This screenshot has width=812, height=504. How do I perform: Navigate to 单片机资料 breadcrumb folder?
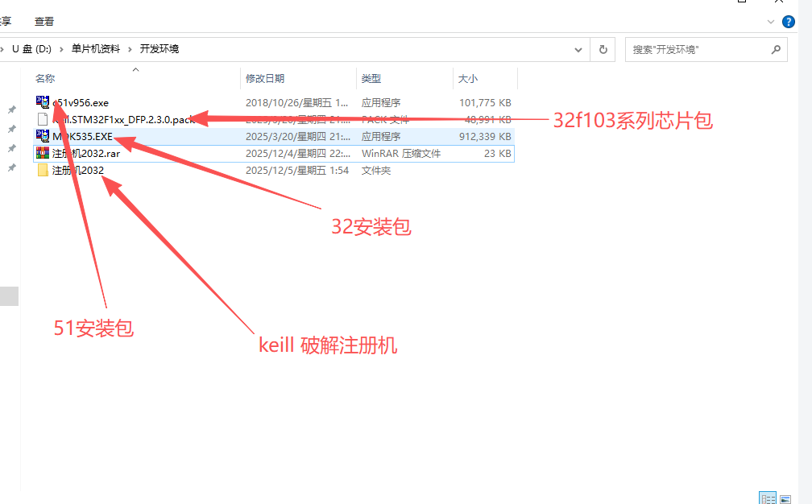[95, 49]
